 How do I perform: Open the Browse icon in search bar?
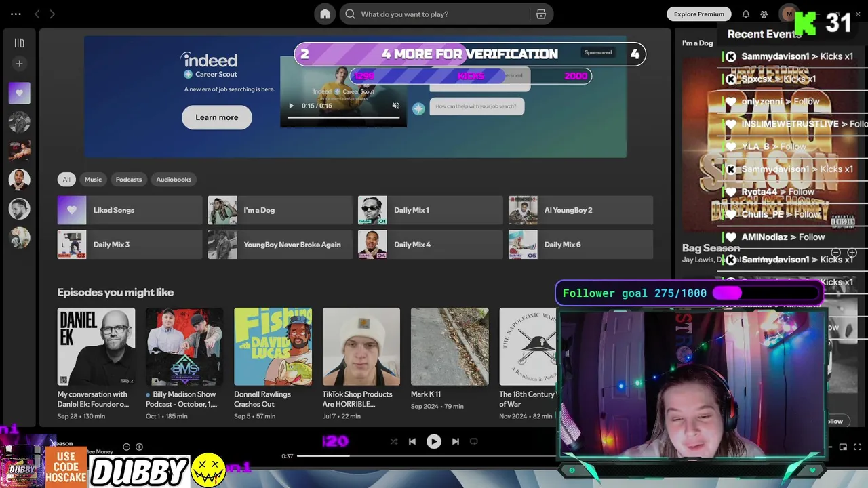540,14
